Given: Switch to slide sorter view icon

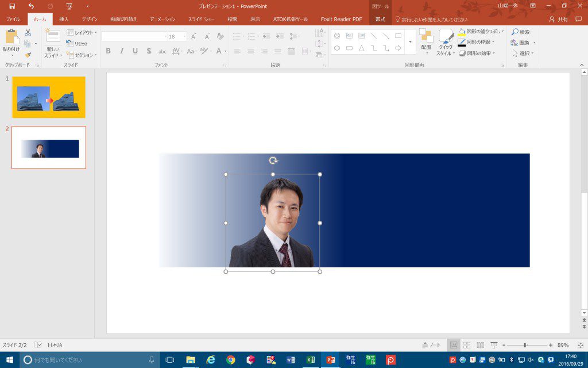Looking at the screenshot, I should tap(467, 345).
